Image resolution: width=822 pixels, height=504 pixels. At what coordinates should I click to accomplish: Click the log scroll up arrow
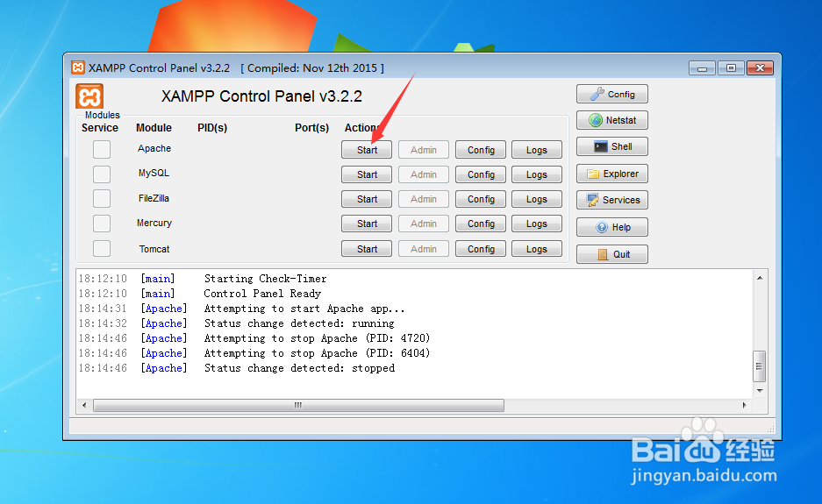click(760, 278)
